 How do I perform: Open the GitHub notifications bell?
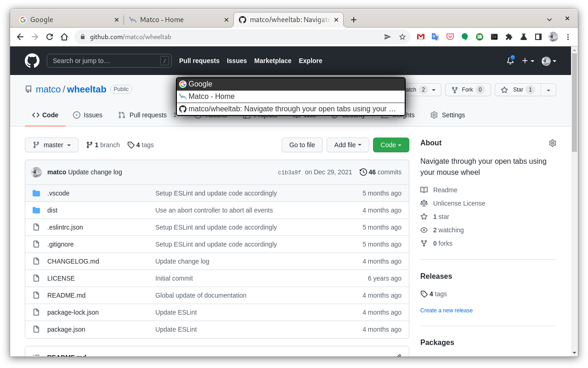tap(510, 61)
